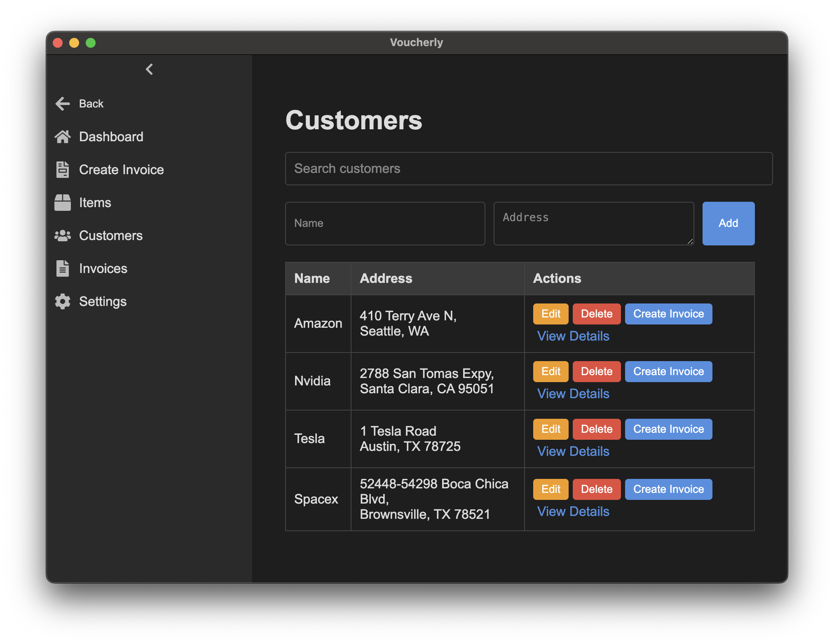The height and width of the screenshot is (644, 834).
Task: Click the Customers people icon
Action: [x=63, y=236]
